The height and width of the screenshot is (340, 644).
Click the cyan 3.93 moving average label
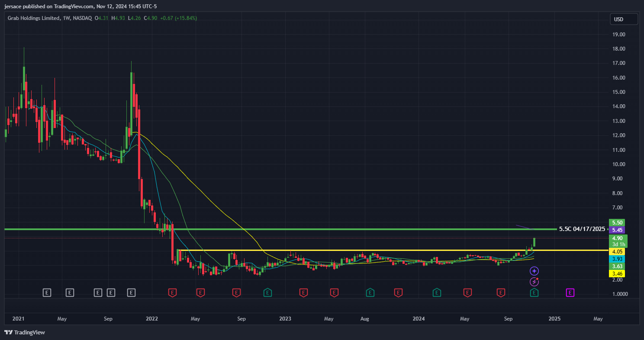618,259
